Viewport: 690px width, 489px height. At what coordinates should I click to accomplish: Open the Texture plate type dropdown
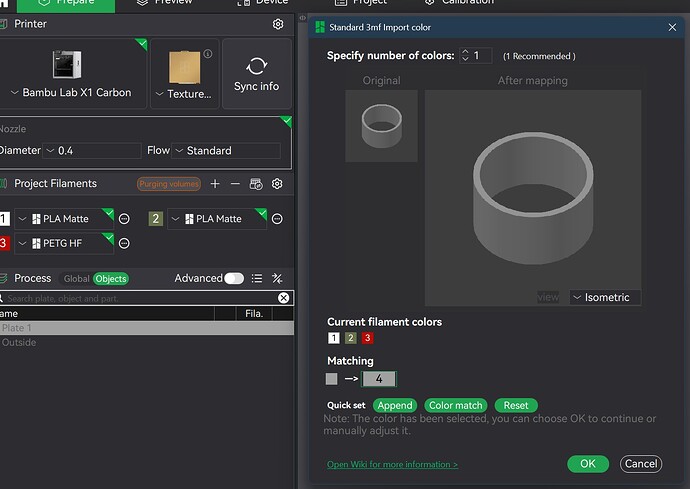click(x=184, y=94)
